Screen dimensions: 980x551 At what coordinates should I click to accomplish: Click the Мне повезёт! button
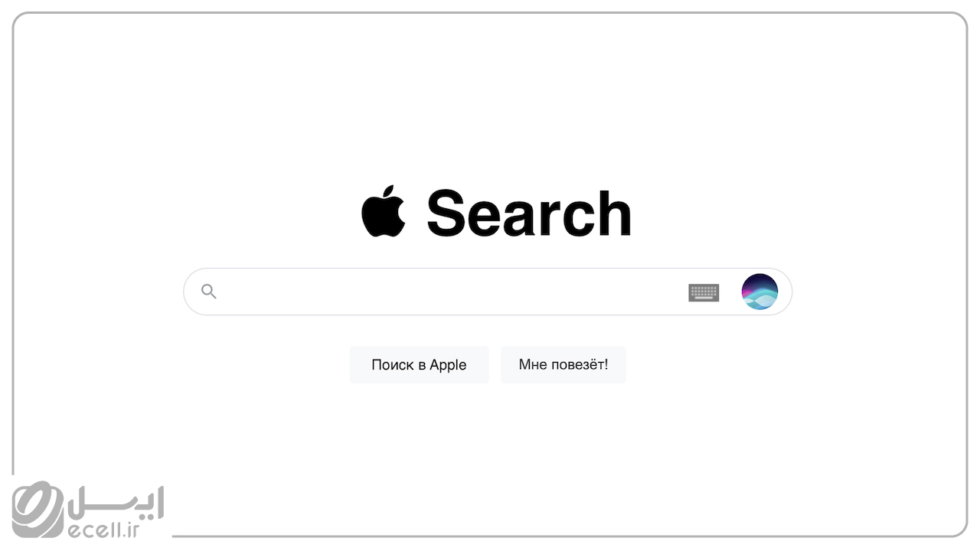tap(563, 365)
